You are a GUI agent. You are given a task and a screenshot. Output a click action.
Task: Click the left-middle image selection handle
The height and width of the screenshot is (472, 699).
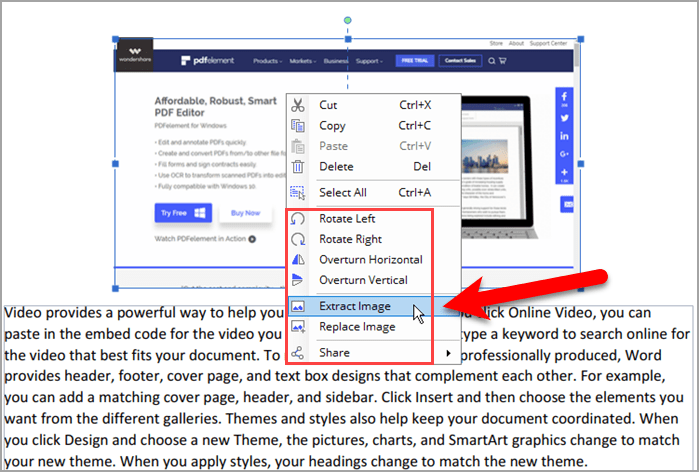click(x=115, y=164)
